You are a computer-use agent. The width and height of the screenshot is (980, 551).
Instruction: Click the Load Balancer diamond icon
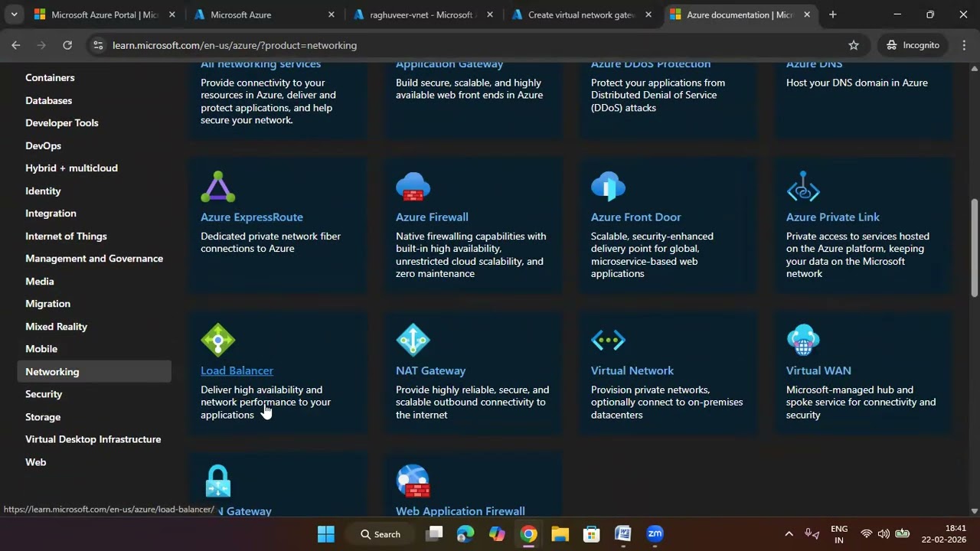[x=218, y=340]
